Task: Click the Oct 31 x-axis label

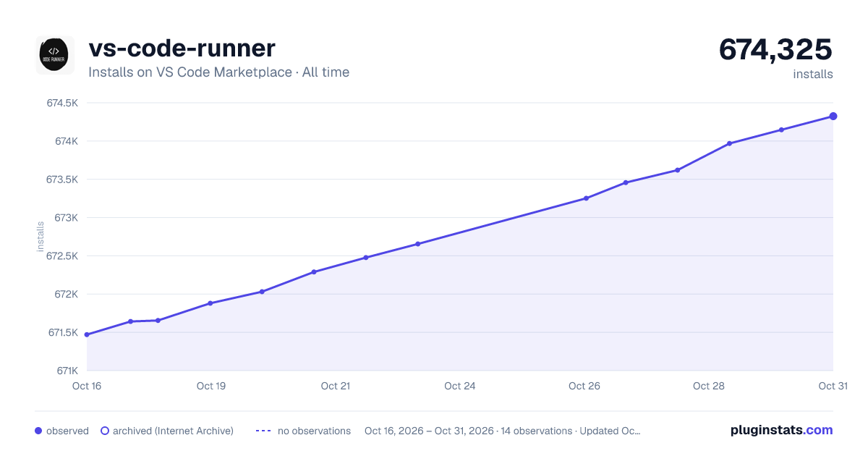Action: 833,386
